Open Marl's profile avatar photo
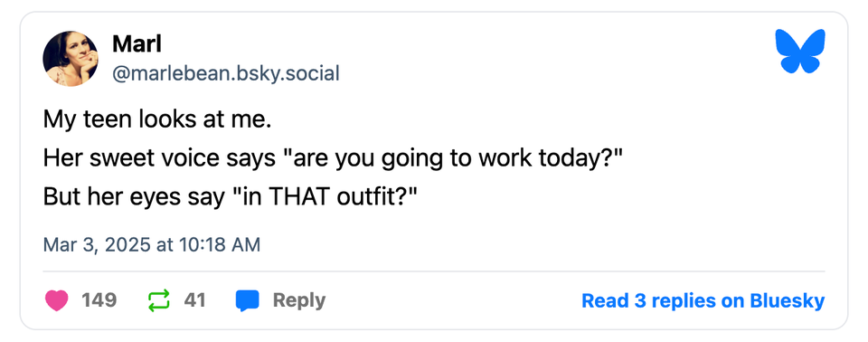The width and height of the screenshot is (868, 342). click(71, 58)
